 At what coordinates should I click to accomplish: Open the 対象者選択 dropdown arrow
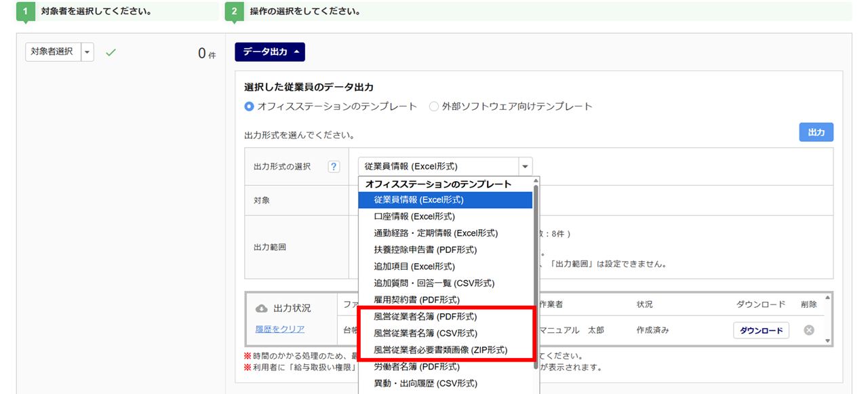click(87, 52)
